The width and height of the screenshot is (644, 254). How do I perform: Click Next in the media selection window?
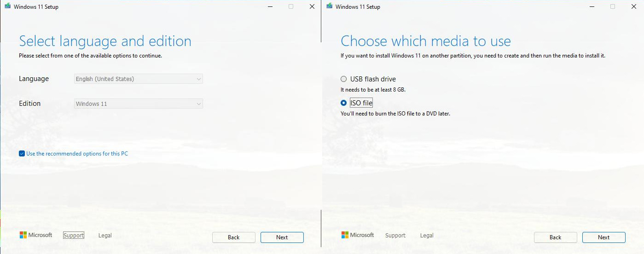604,237
